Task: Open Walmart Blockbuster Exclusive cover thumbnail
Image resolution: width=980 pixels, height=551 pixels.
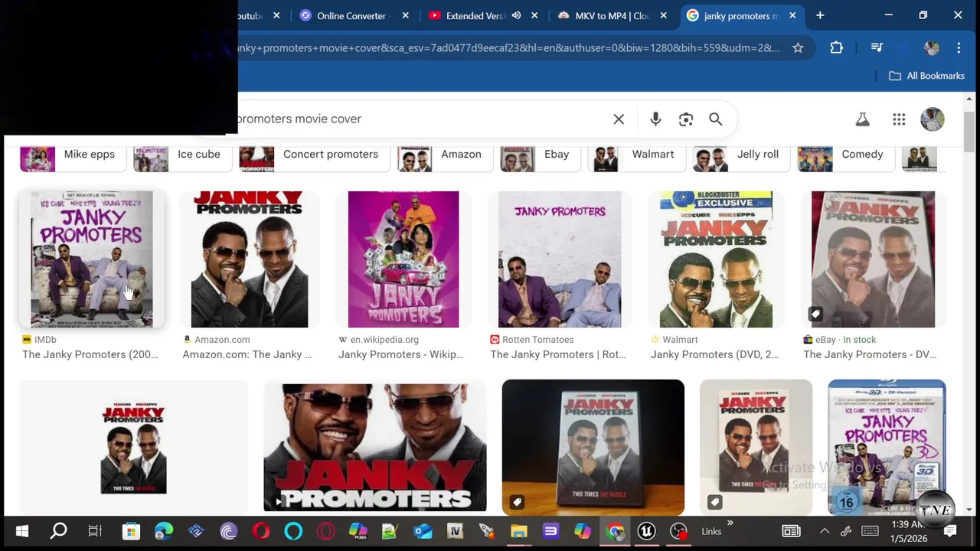Action: 716,259
